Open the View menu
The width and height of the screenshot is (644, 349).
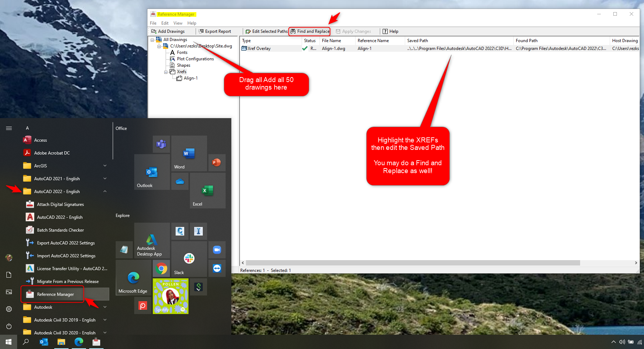click(x=178, y=23)
